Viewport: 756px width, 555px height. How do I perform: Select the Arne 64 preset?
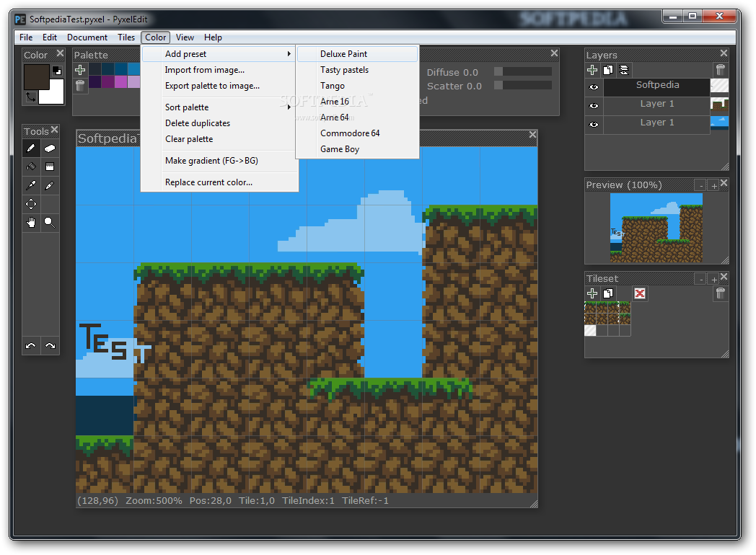tap(357, 117)
